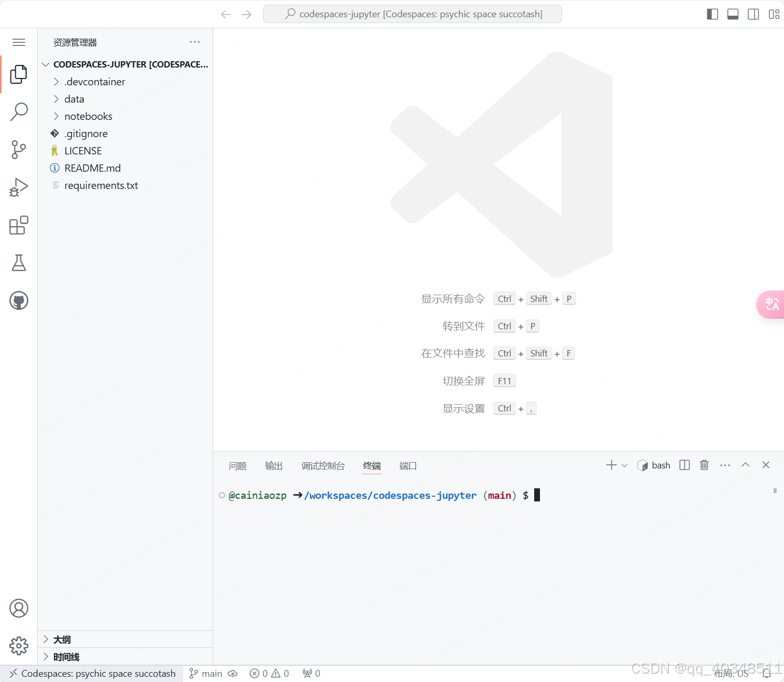Image resolution: width=784 pixels, height=682 pixels.
Task: Publish branch with cloud upload icon
Action: [x=233, y=674]
